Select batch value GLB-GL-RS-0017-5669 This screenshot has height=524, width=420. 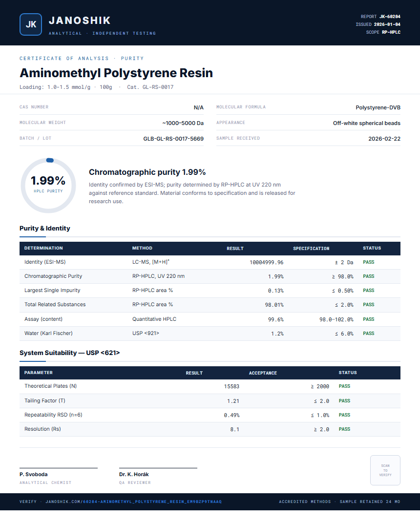(x=173, y=139)
